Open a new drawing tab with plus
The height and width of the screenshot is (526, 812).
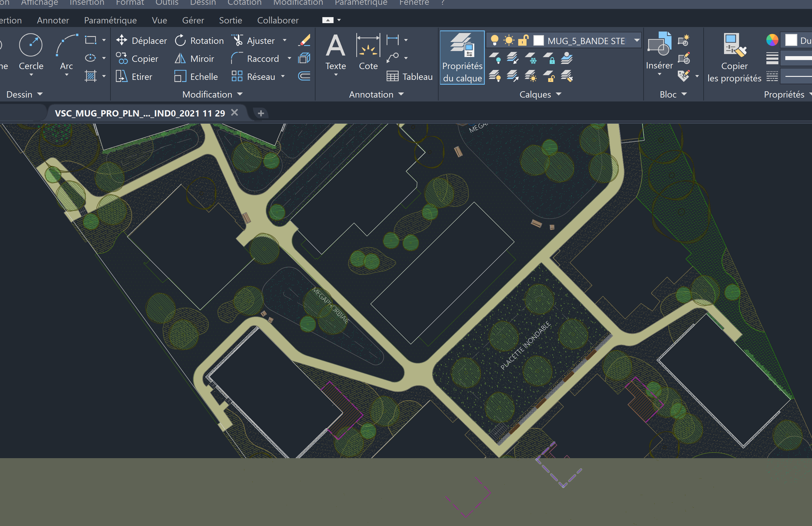261,113
